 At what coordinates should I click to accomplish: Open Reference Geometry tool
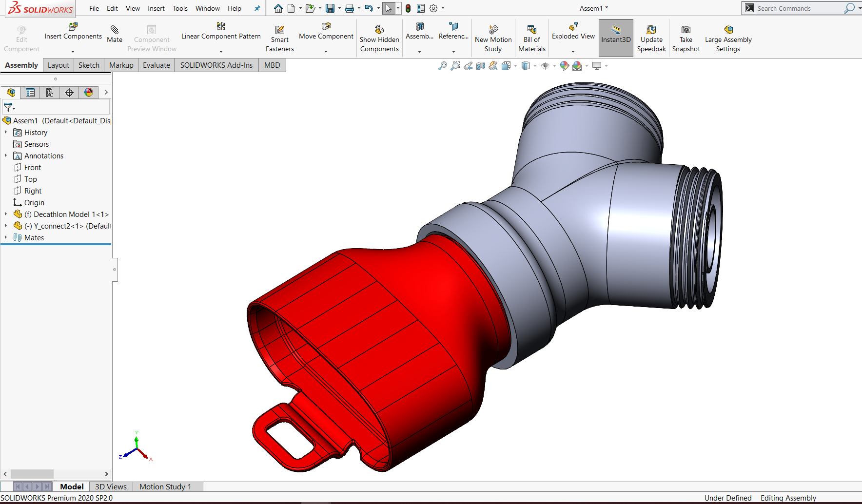coord(453,31)
